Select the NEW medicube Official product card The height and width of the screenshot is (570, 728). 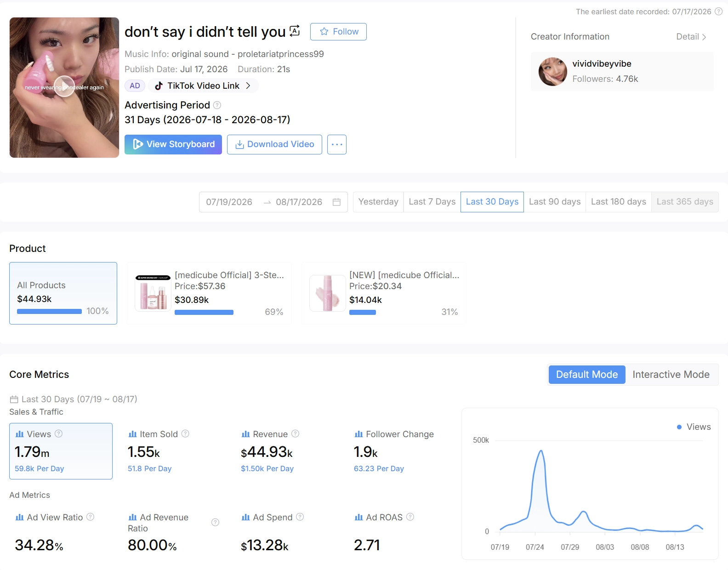pos(384,293)
